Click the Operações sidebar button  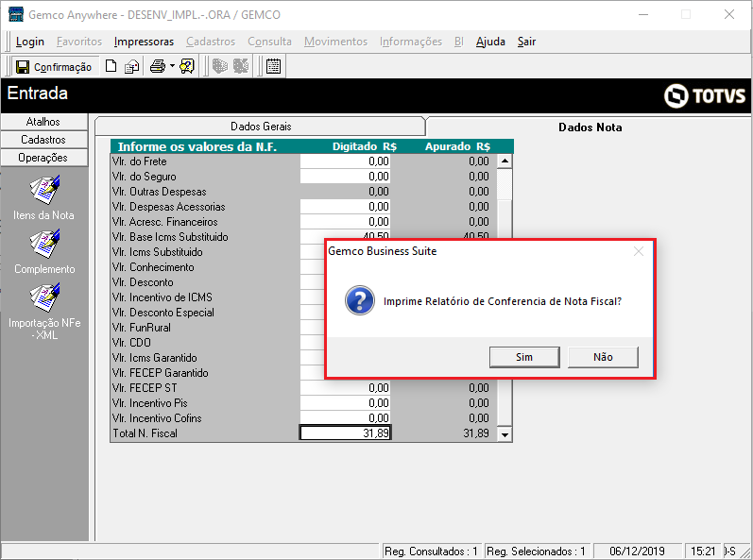(43, 158)
